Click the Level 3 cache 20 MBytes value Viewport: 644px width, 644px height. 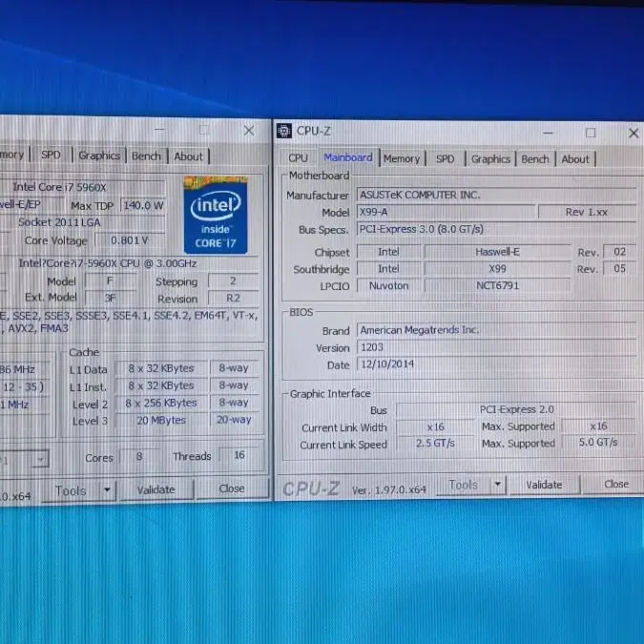point(161,420)
